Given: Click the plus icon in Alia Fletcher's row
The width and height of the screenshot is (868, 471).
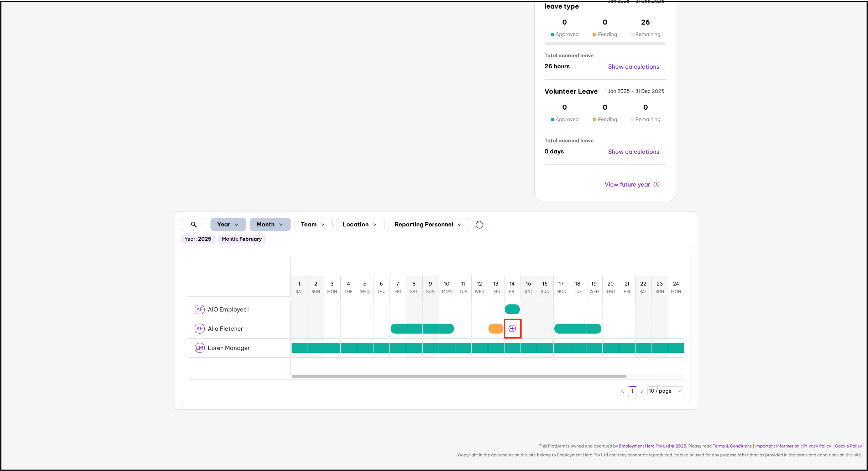Looking at the screenshot, I should pyautogui.click(x=512, y=329).
